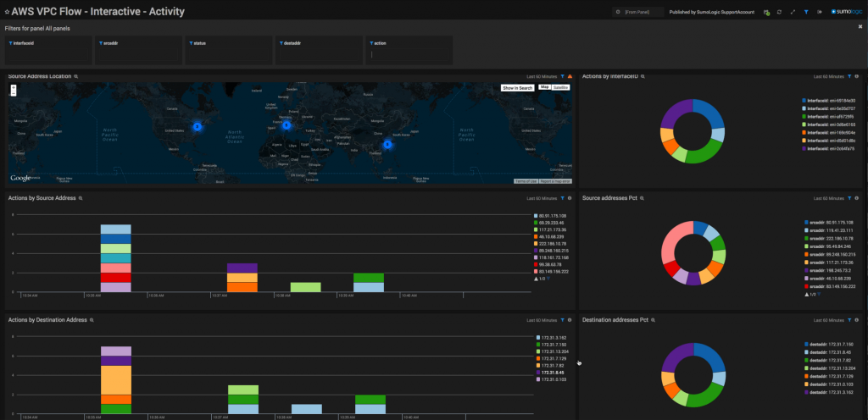Go to next legend page in Source addresses Pct
This screenshot has height=420, width=868.
tap(820, 295)
